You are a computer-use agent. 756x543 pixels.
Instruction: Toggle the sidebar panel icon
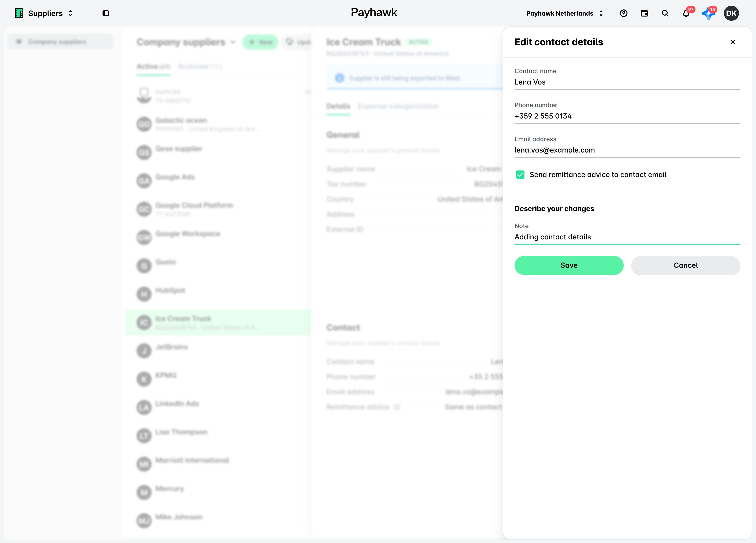[106, 13]
